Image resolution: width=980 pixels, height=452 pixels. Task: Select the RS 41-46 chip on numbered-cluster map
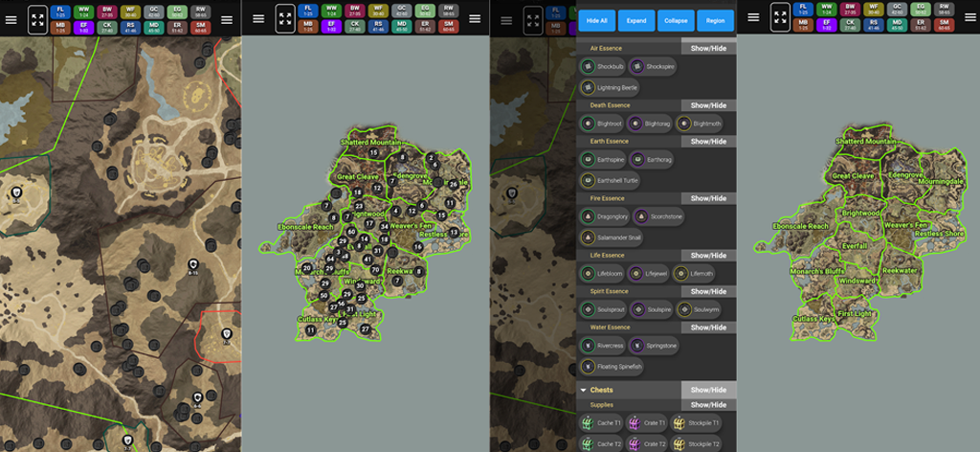377,26
